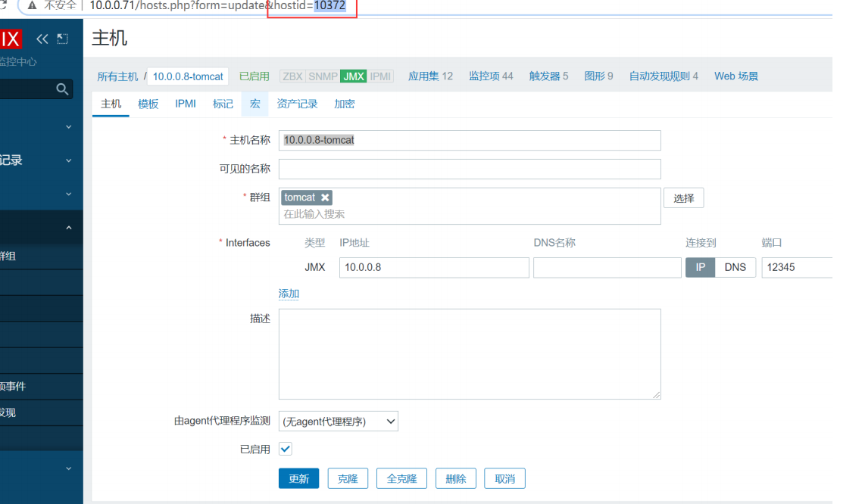Click the 选择 button for groups
The image size is (865, 504).
(x=683, y=198)
